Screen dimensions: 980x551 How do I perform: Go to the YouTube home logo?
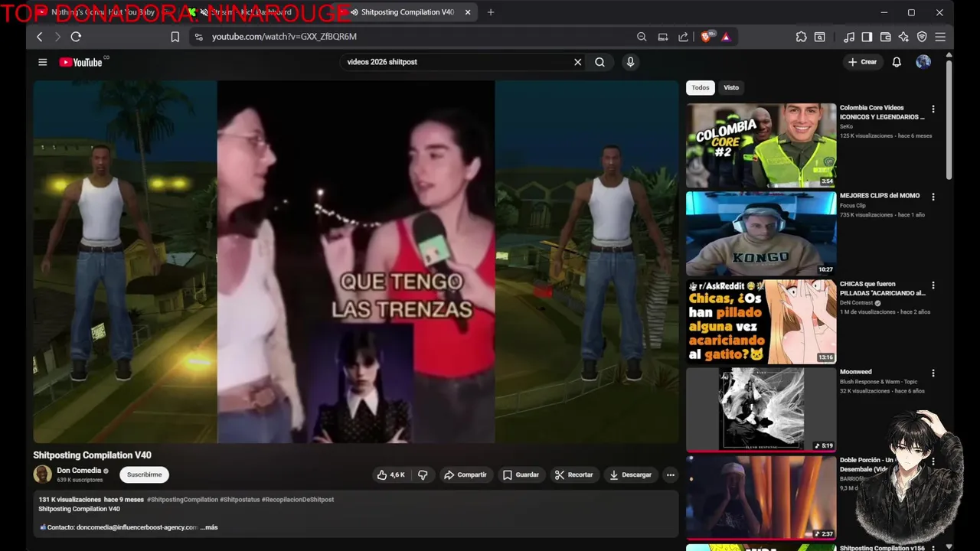pyautogui.click(x=80, y=62)
